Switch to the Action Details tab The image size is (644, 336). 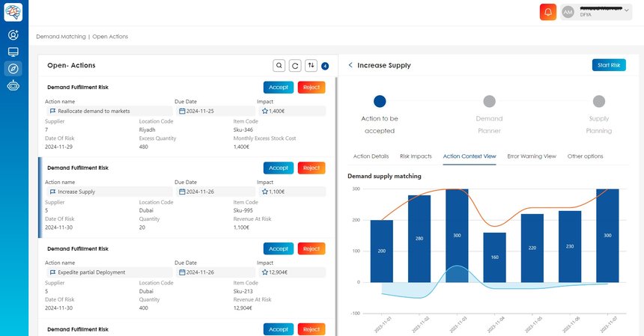point(371,156)
